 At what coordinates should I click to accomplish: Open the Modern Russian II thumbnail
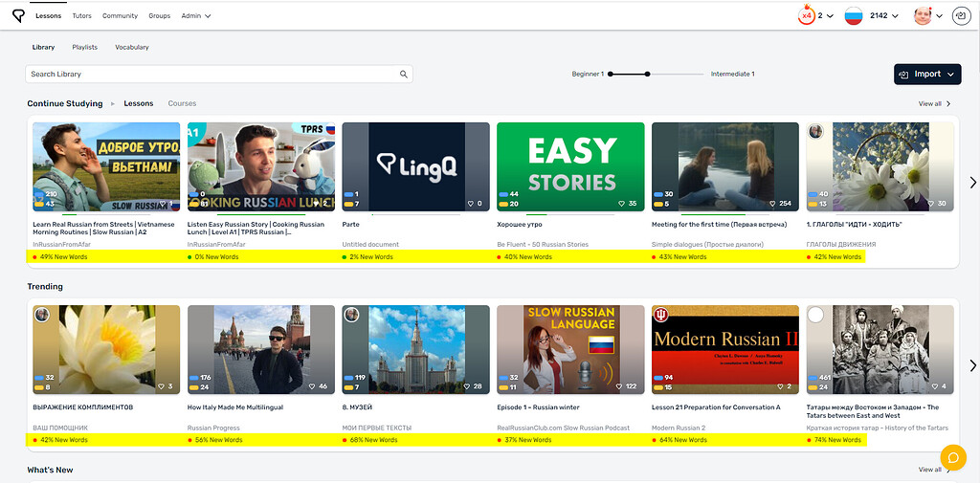click(x=725, y=350)
